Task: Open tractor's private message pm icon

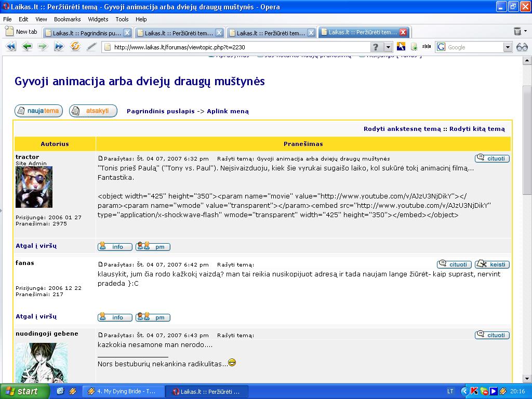Action: pos(153,247)
